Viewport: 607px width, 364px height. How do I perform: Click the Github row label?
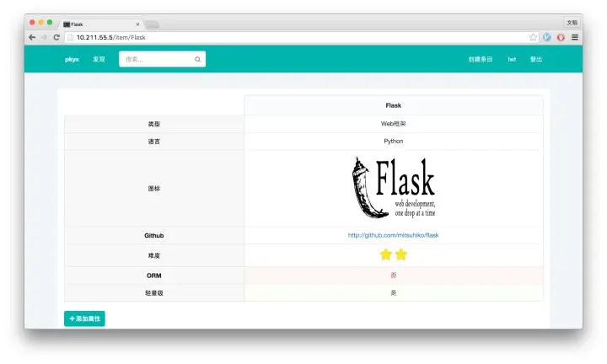click(x=154, y=235)
